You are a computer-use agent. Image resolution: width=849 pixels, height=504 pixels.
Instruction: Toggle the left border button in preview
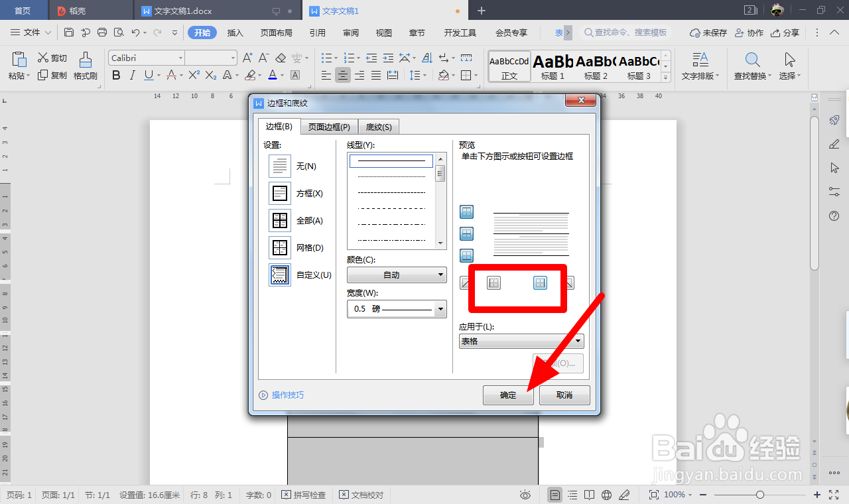494,283
